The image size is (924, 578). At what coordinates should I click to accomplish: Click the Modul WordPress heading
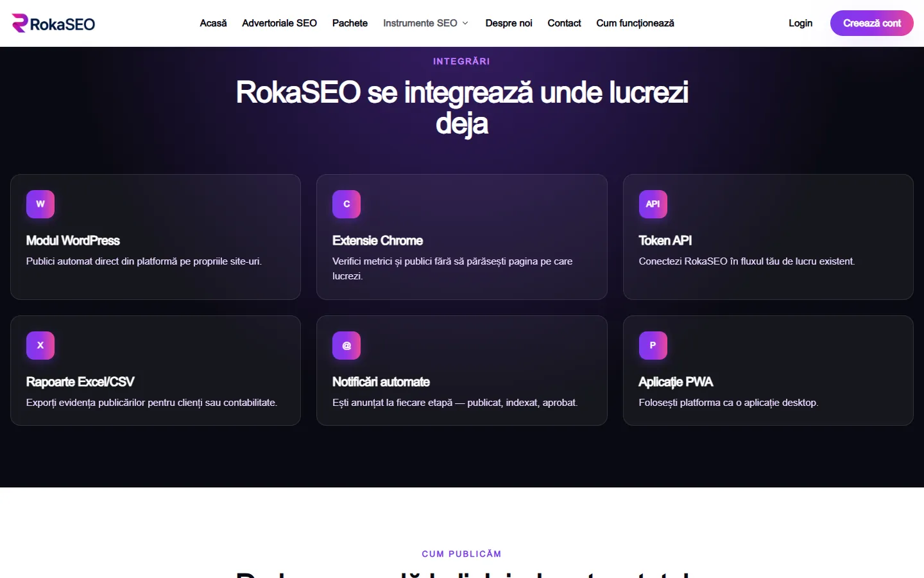coord(73,240)
